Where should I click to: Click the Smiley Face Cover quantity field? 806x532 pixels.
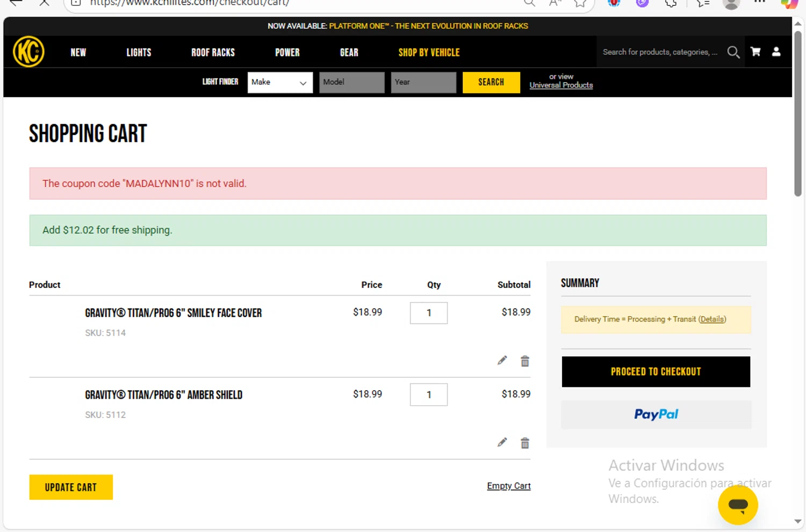pyautogui.click(x=429, y=313)
